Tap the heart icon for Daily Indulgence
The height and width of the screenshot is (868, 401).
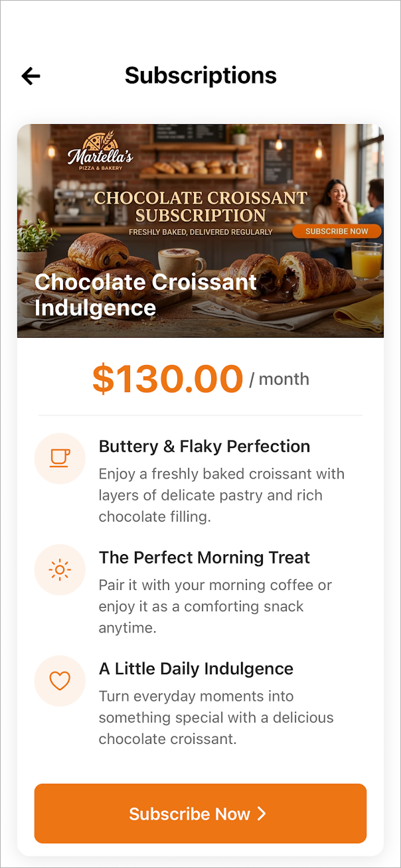pyautogui.click(x=60, y=681)
